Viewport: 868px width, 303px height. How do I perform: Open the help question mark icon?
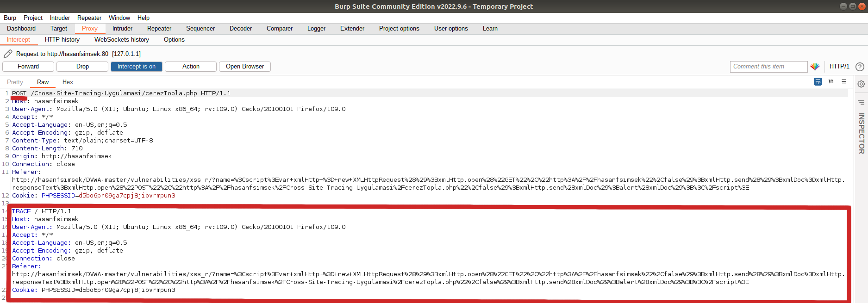[860, 67]
